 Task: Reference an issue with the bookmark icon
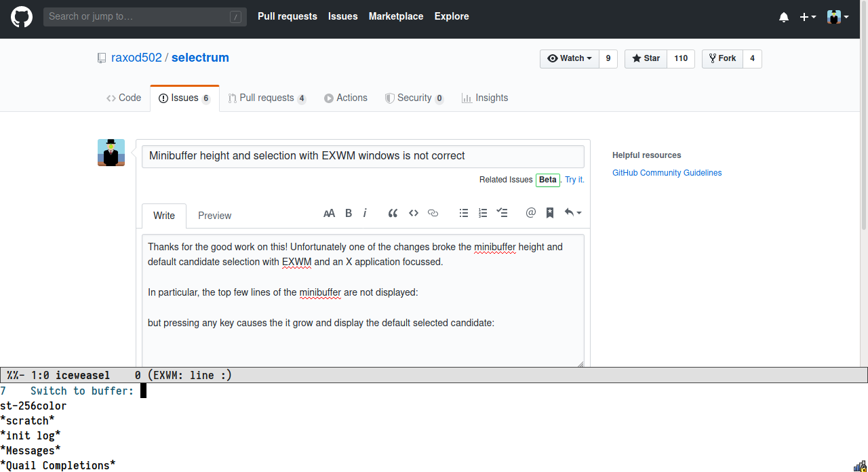[550, 213]
